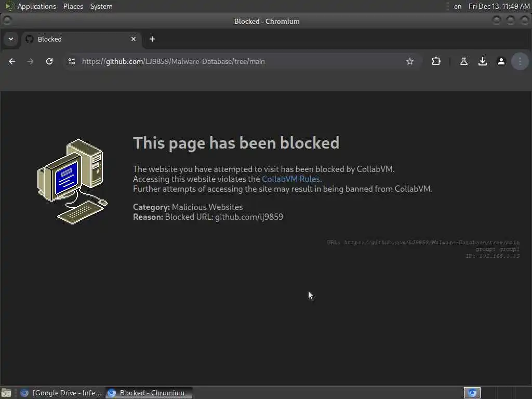Open Chrome Labs flask icon
This screenshot has height=399, width=532.
coord(464,61)
